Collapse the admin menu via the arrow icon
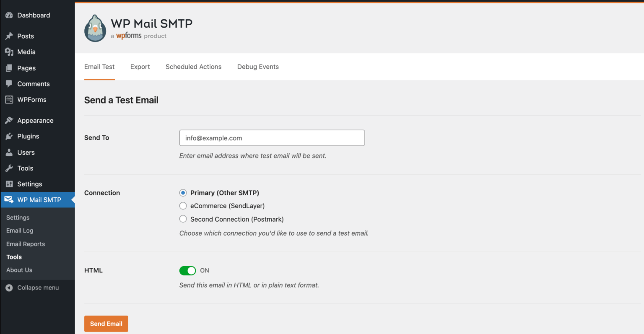This screenshot has height=334, width=644. click(x=9, y=287)
